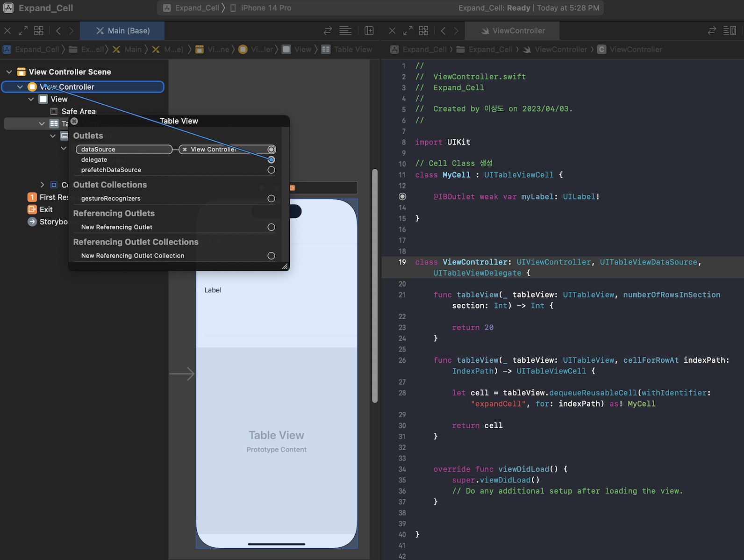744x560 pixels.
Task: Select the View row in the outline
Action: [53, 99]
